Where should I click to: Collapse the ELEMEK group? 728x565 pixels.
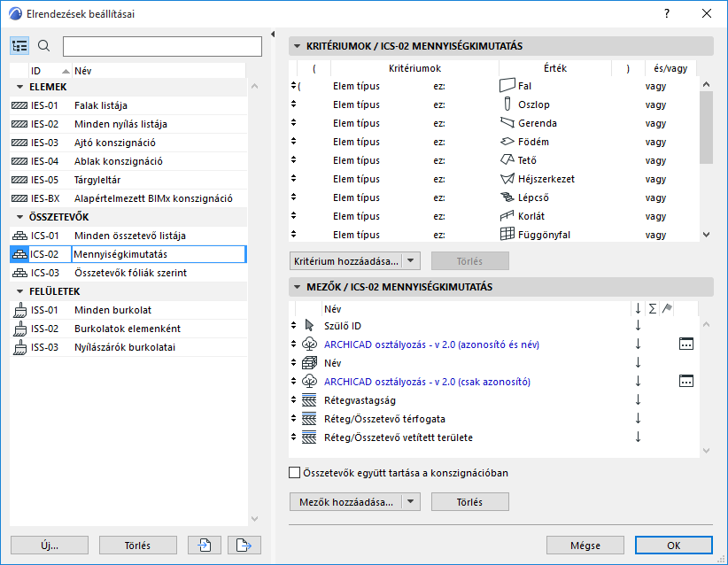[19, 87]
